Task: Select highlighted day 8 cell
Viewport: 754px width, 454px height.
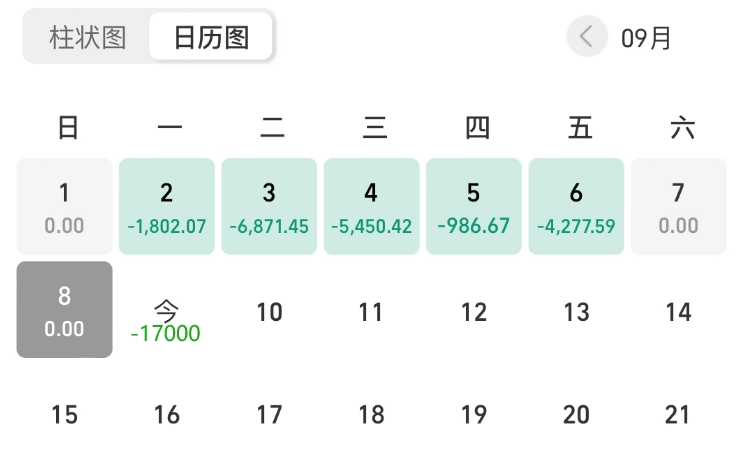Action: (x=64, y=309)
